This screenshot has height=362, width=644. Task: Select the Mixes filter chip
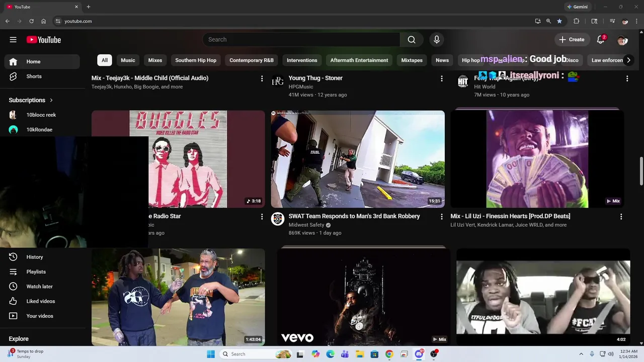tap(155, 60)
